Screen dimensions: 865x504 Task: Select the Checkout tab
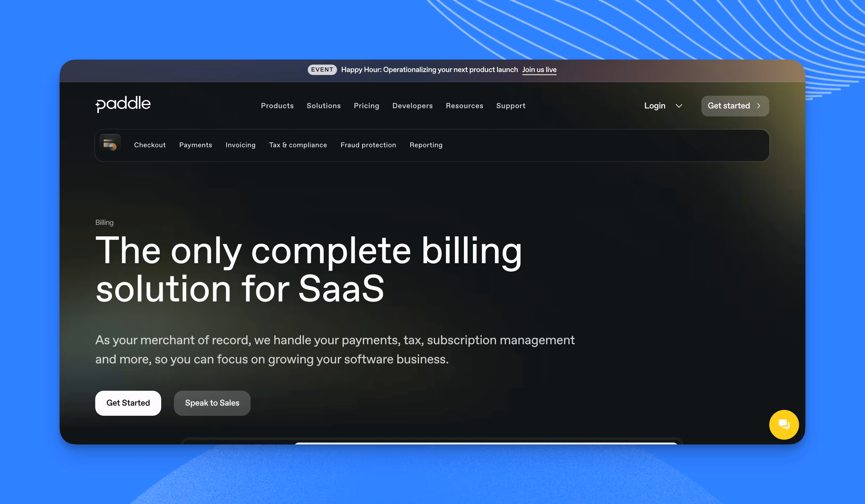click(x=150, y=145)
